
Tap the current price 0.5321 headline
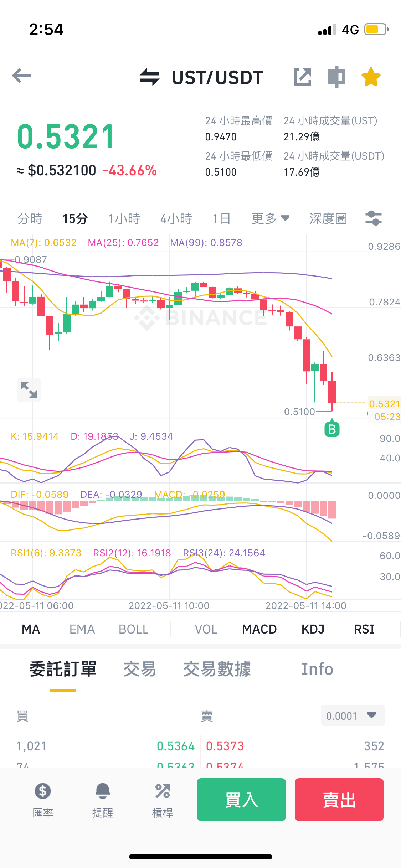pos(66,137)
